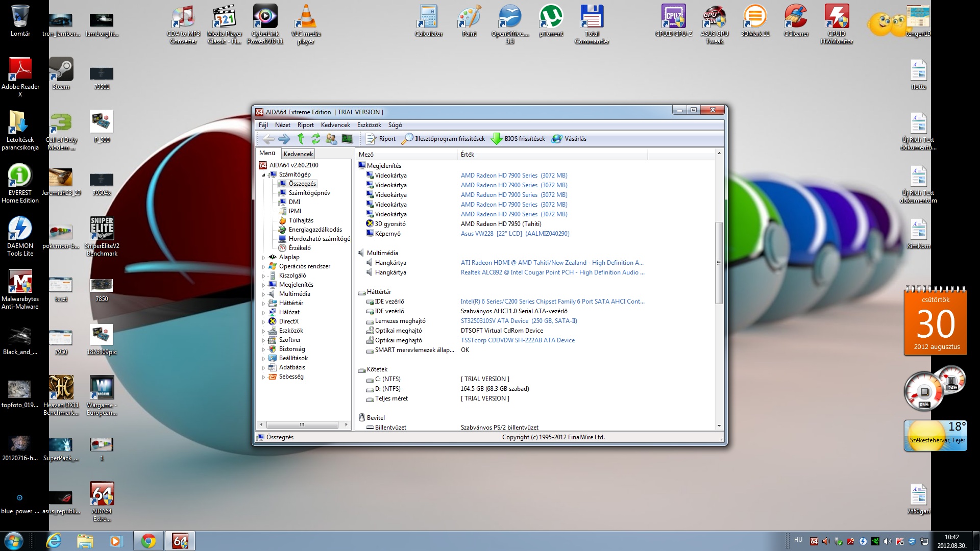The height and width of the screenshot is (551, 980).
Task: Click the ST3250310SV ATA Device link
Action: [519, 321]
